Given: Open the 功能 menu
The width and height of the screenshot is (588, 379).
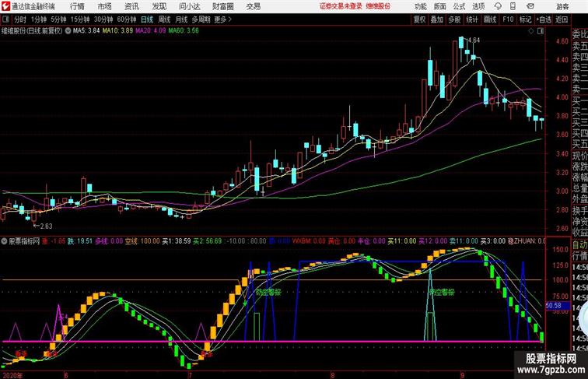Looking at the screenshot, I should pyautogui.click(x=421, y=6).
